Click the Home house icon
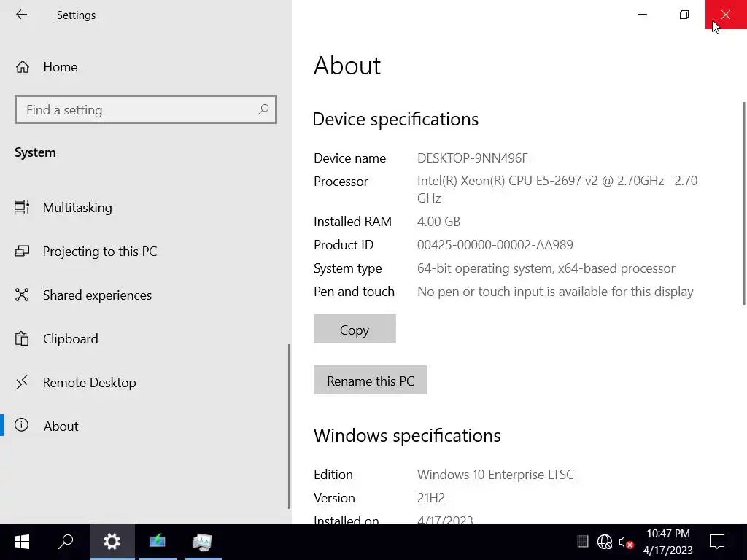 coord(23,67)
